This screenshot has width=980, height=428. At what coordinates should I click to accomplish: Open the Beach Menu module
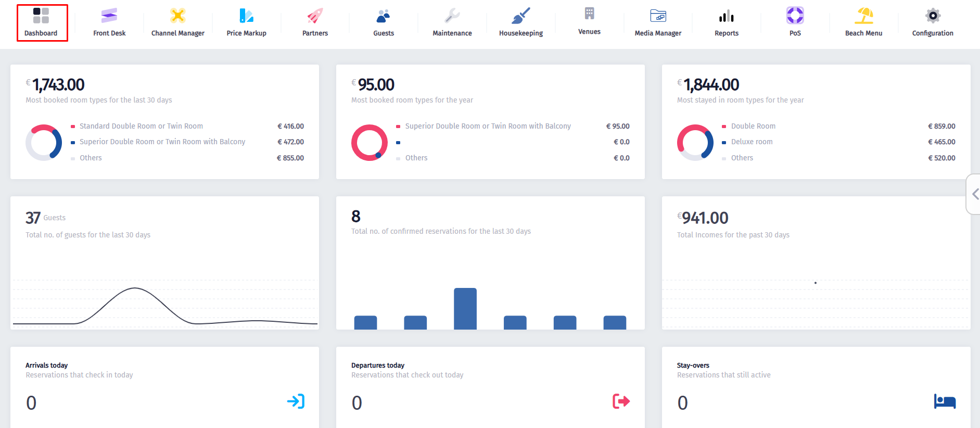point(864,22)
